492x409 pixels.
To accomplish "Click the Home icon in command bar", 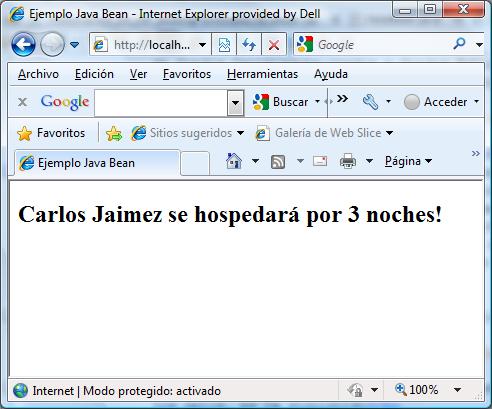I will 234,161.
